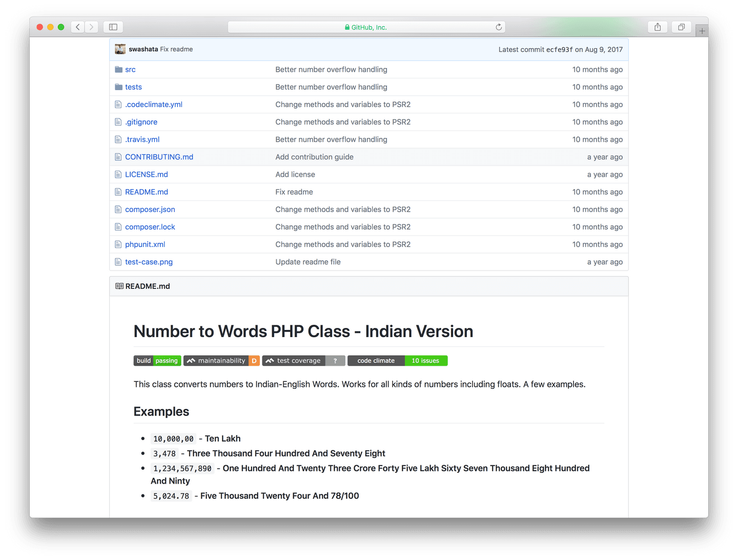Click the code climate 10 issues badge
Screen dimensions: 738x560
click(x=398, y=361)
